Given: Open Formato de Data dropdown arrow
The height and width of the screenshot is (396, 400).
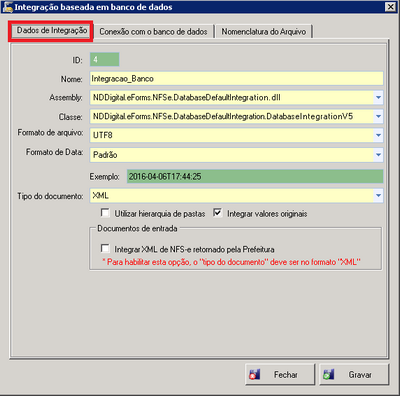Looking at the screenshot, I should tap(378, 155).
